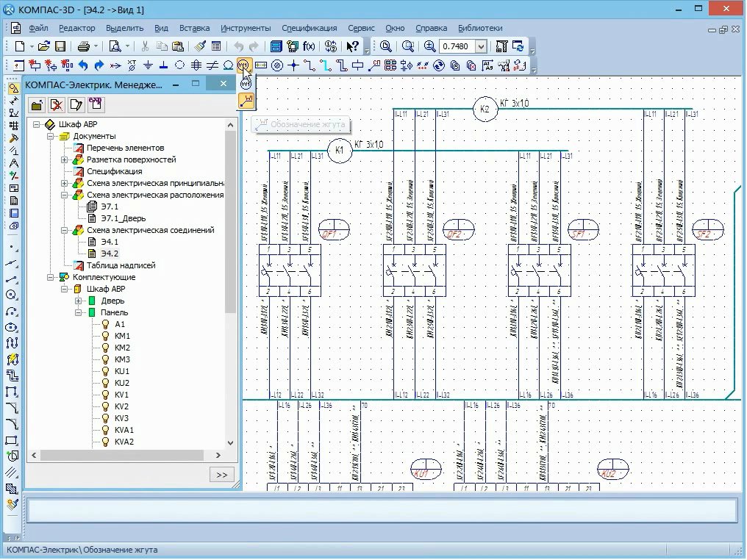Open the Спецификация menu
Image resolution: width=747 pixels, height=560 pixels.
[309, 28]
